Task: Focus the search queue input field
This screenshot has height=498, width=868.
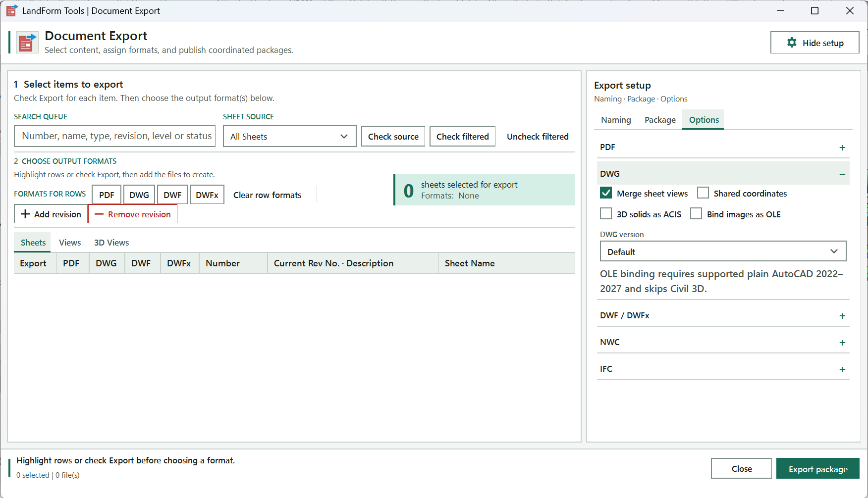Action: click(x=115, y=136)
